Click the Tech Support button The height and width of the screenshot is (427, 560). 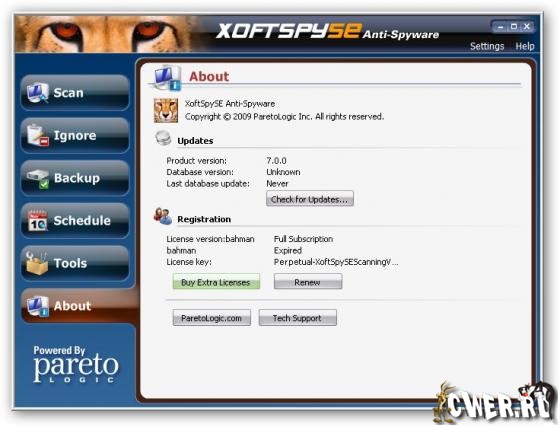[298, 317]
